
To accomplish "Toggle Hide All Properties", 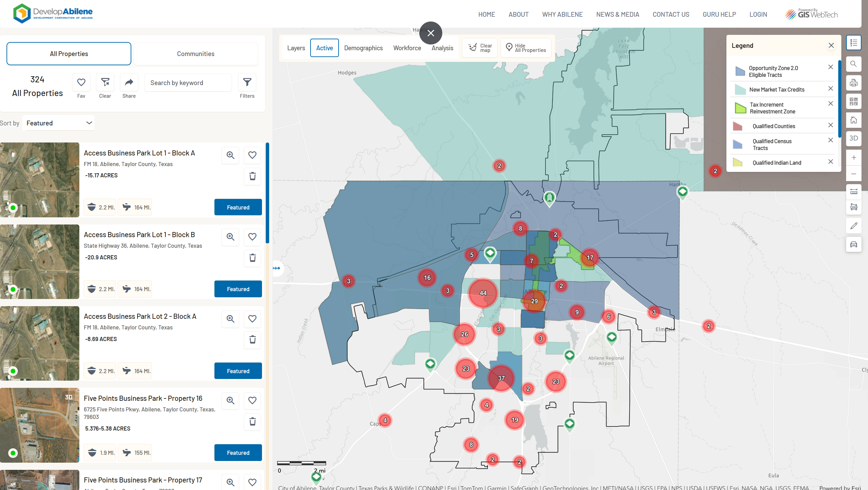I will tap(526, 48).
